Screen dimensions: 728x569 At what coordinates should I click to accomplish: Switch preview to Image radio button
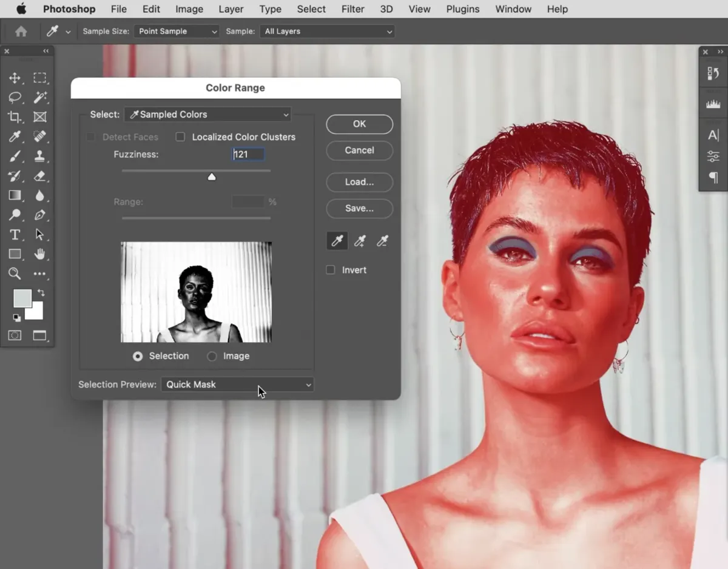coord(213,356)
